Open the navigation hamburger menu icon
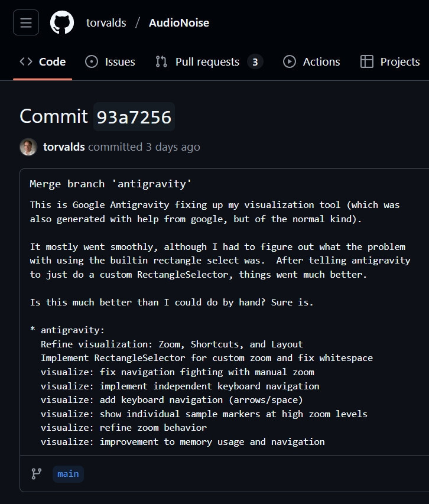The width and height of the screenshot is (429, 504). point(25,22)
